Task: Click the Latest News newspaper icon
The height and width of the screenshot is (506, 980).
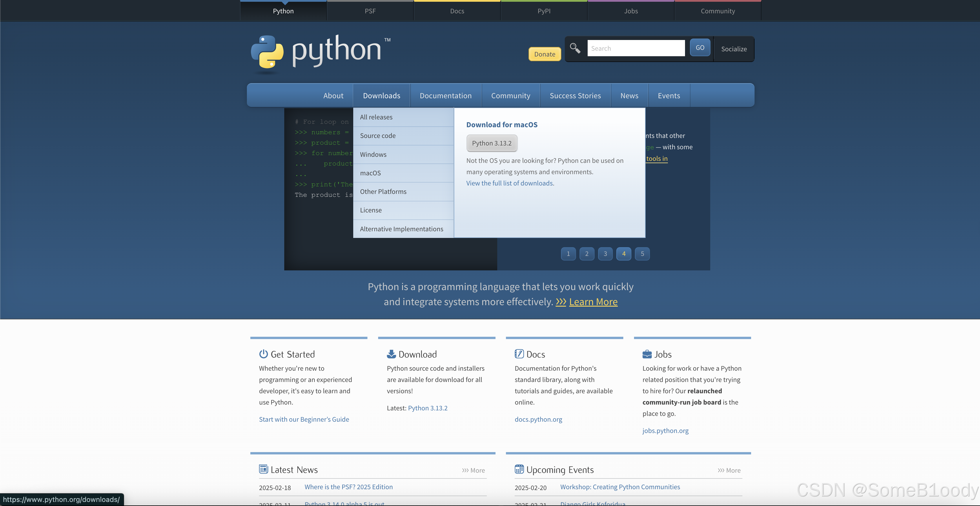Action: tap(263, 469)
